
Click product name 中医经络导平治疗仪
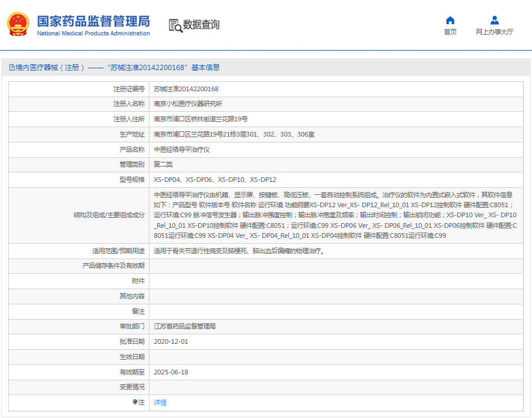click(182, 150)
